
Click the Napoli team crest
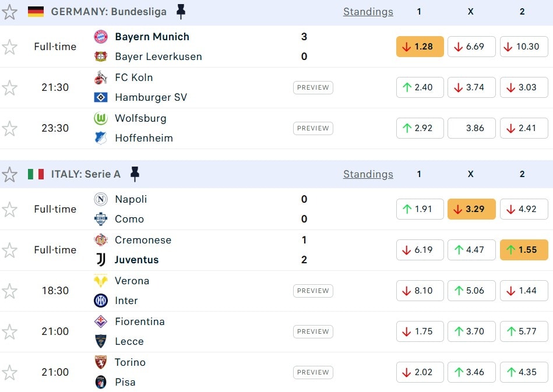click(x=101, y=199)
